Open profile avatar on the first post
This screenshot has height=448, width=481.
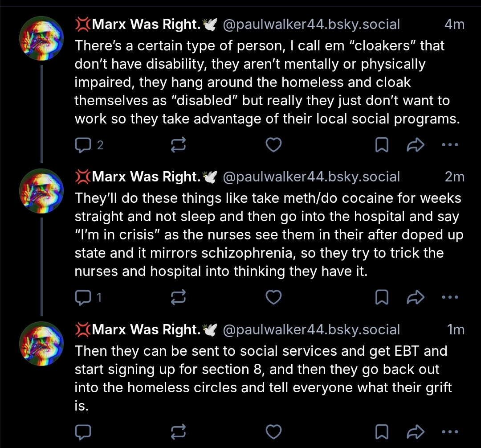coord(41,39)
